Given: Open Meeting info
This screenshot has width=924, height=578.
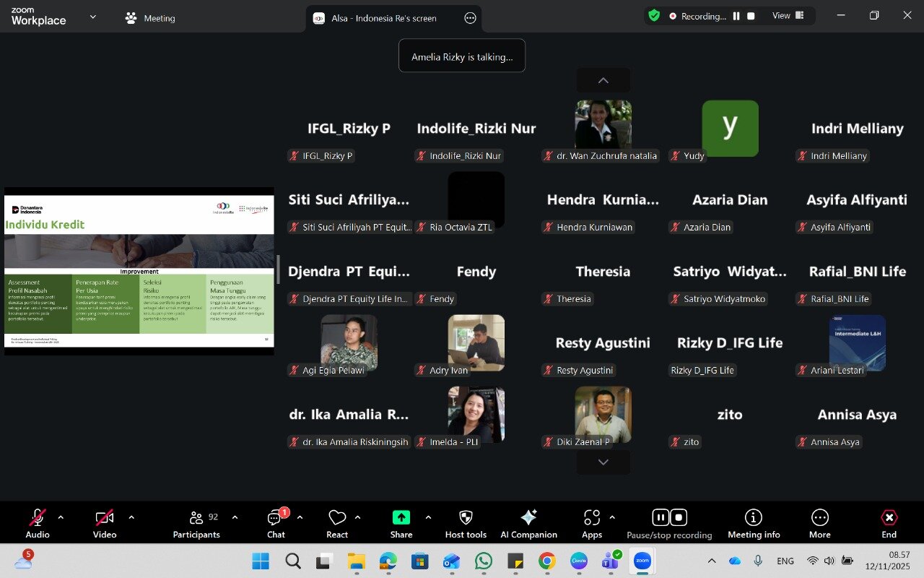Looking at the screenshot, I should pos(754,523).
